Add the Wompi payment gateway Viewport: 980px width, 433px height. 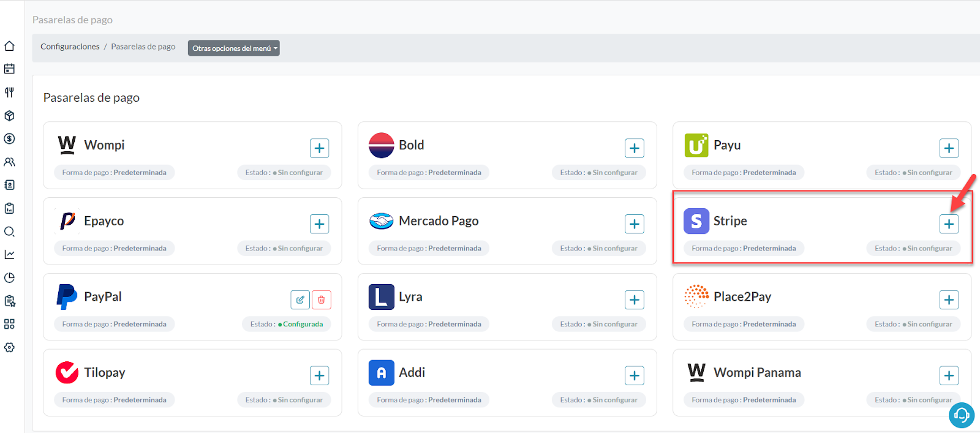[319, 148]
